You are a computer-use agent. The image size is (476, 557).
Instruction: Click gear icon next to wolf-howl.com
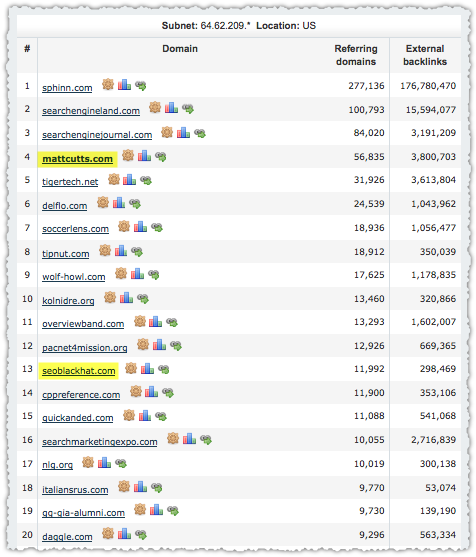click(x=121, y=274)
